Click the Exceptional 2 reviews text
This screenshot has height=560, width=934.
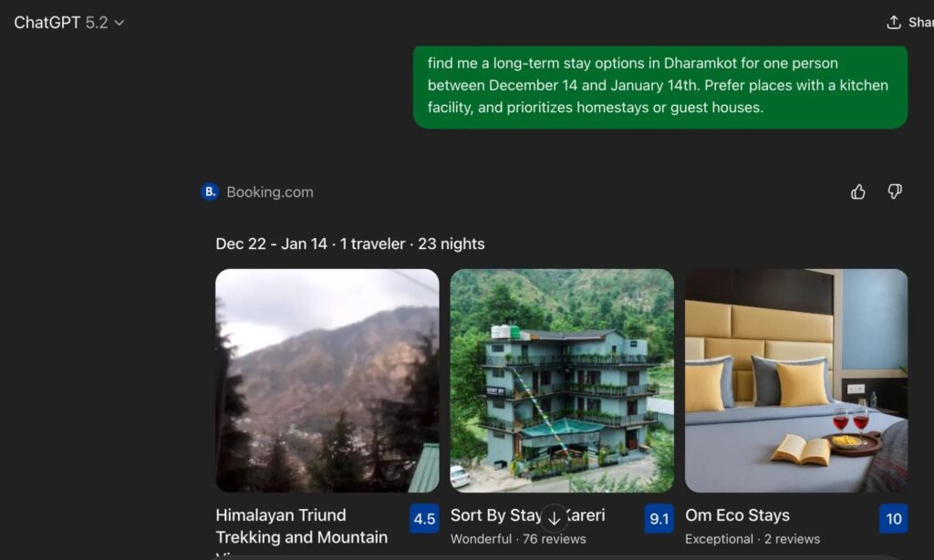coord(752,539)
